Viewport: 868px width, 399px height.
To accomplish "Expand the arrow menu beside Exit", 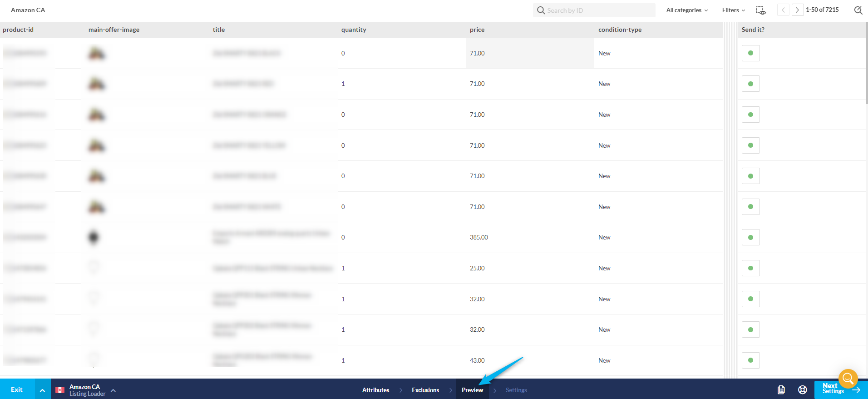I will coord(42,390).
